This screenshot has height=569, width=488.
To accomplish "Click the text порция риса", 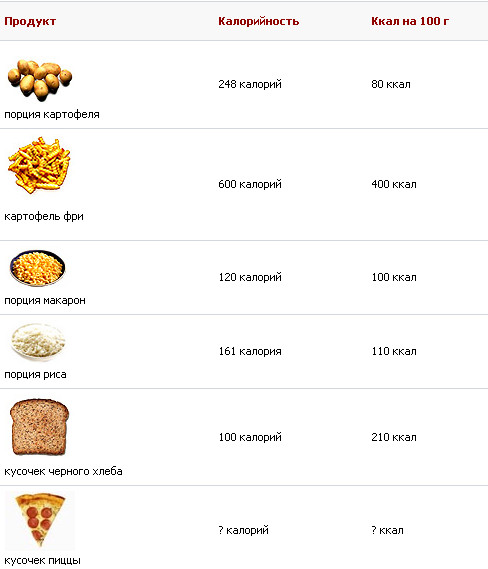I will click(x=35, y=374).
